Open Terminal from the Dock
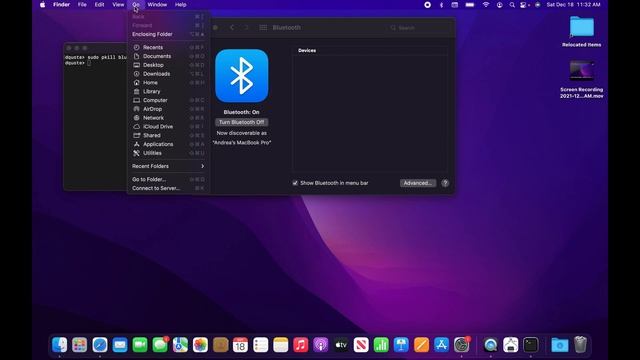 [531, 345]
